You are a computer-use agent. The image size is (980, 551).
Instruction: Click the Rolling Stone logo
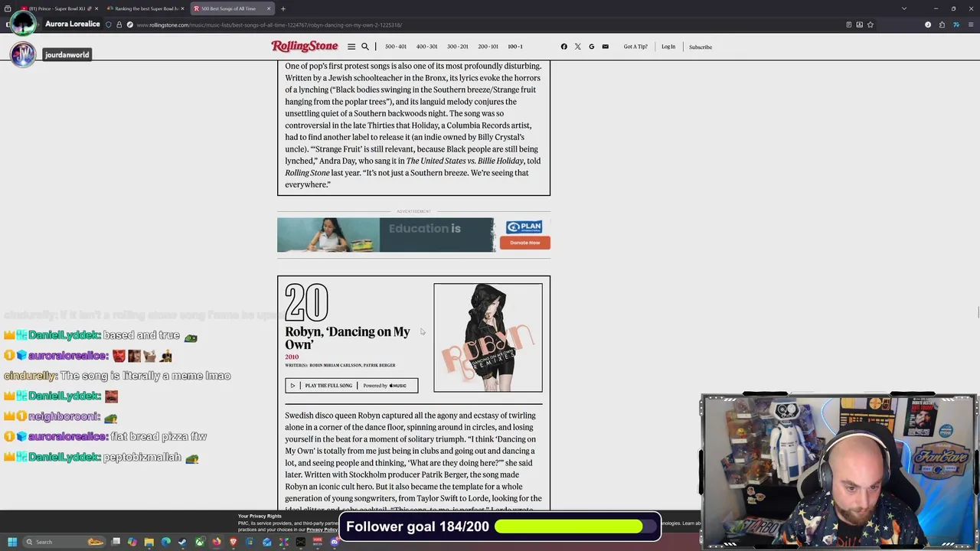pyautogui.click(x=305, y=47)
